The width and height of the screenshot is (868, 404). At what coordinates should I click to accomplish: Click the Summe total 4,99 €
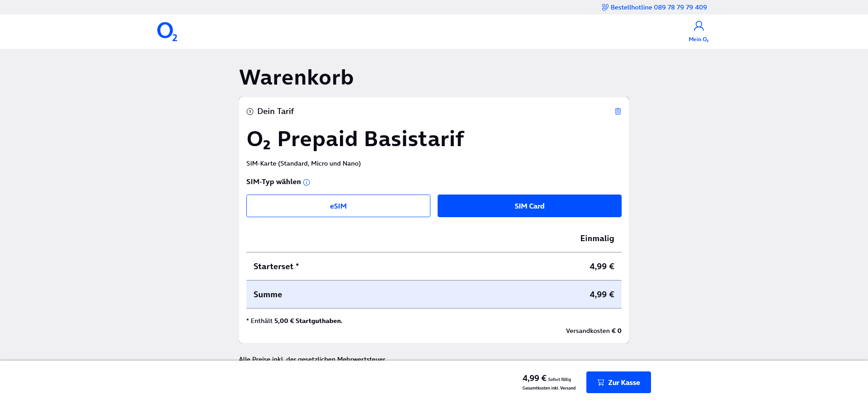[602, 295]
